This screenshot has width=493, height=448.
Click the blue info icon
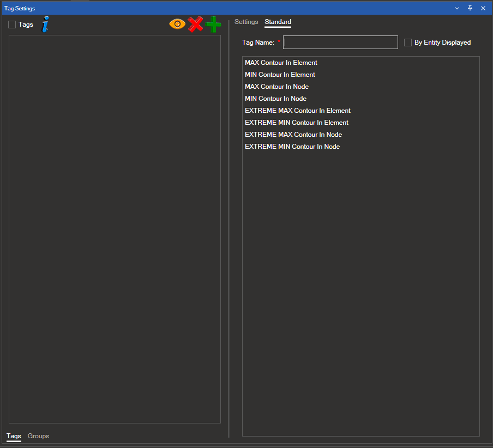coord(46,25)
